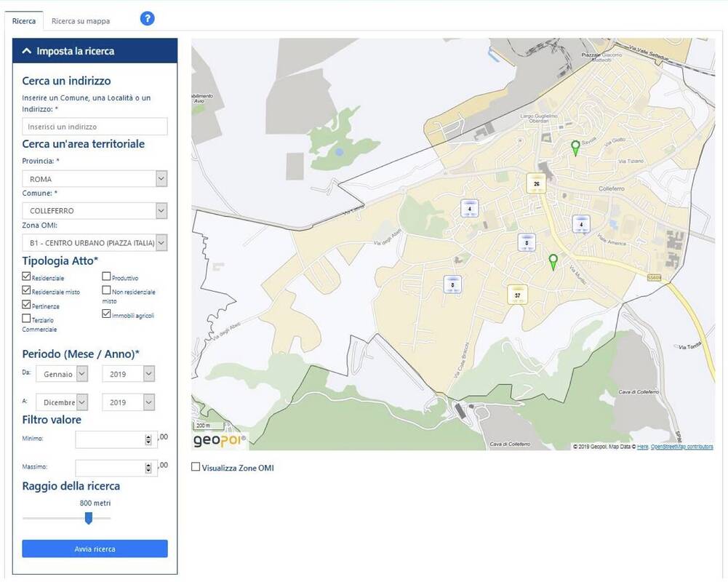Viewport: 728px width, 582px height.
Task: Open the map cluster marker labeled 37
Action: pos(517,295)
